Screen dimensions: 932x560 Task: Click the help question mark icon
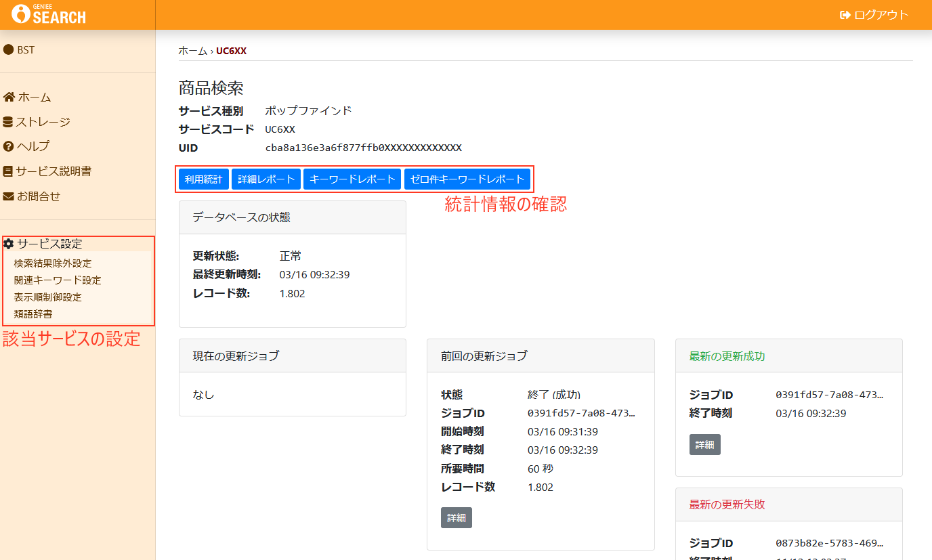tap(9, 146)
